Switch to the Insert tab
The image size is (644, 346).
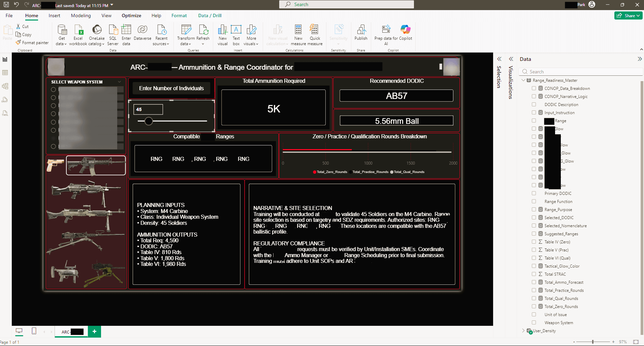54,15
